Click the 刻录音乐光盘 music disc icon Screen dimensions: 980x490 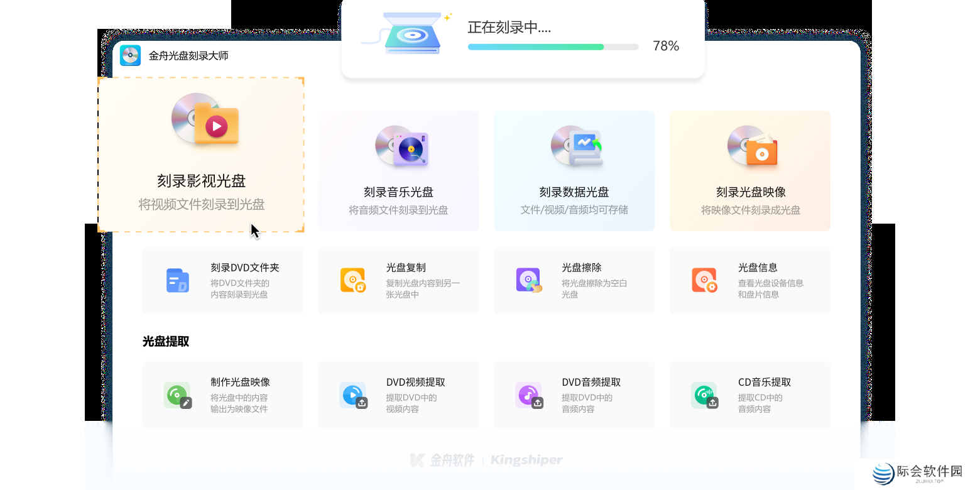coord(402,146)
